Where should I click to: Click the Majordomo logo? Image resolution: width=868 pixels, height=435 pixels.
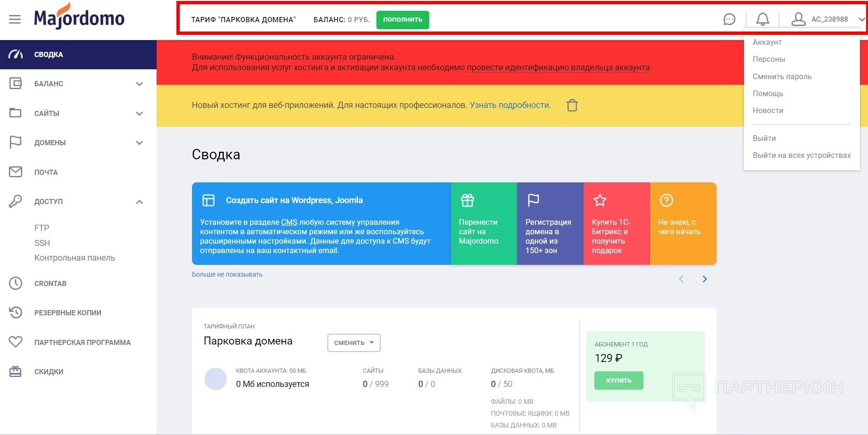79,17
